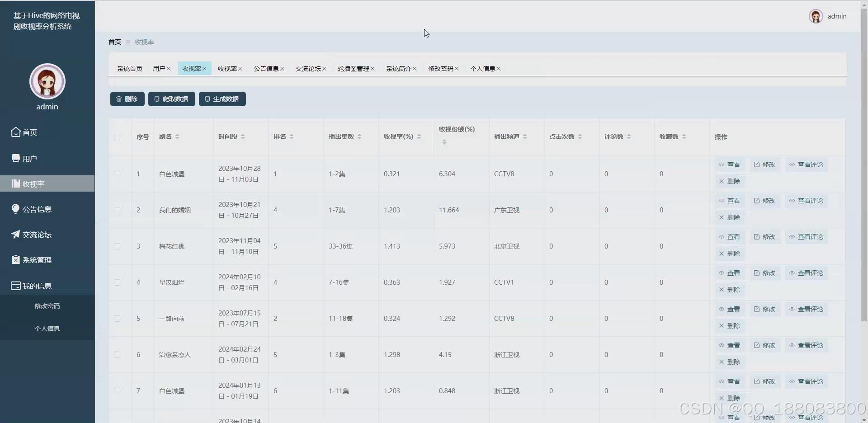This screenshot has width=868, height=423.
Task: Open the 首页 sidebar item
Action: [29, 132]
